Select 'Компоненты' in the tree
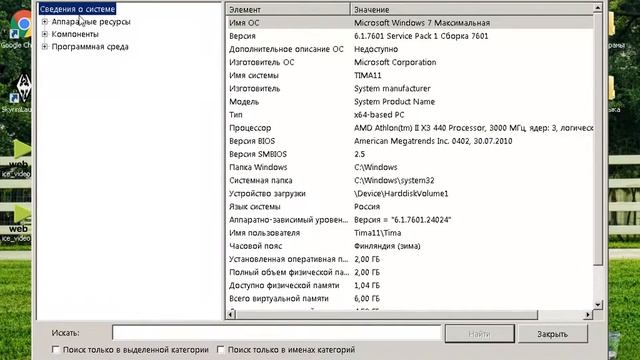Viewport: 640px width, 360px height. [x=75, y=34]
